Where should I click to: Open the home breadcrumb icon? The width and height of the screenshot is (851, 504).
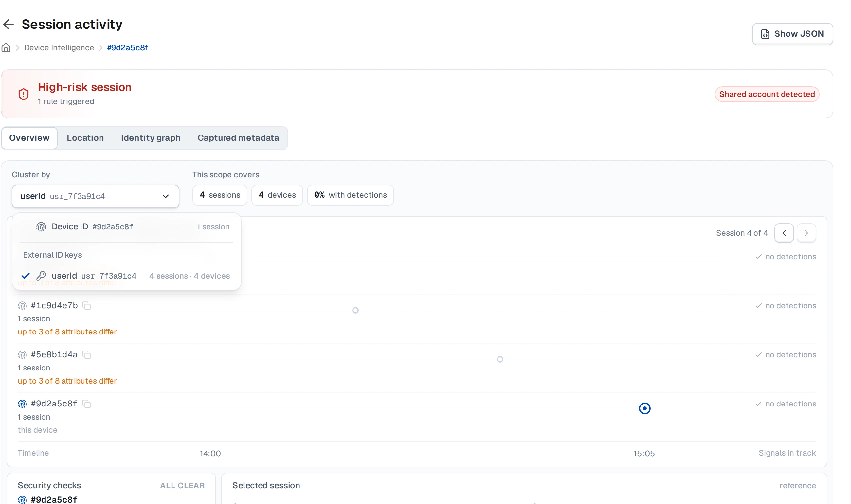[x=6, y=47]
